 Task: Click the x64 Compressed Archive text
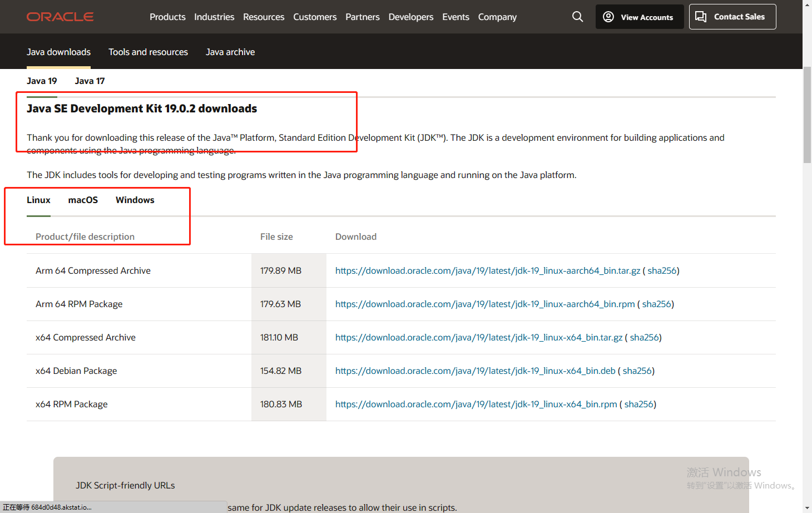click(x=86, y=337)
